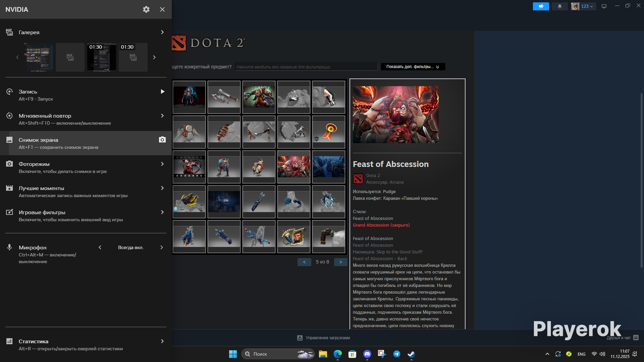Click the Галерея gallery icon
Screen dimensions: 644x362
tap(9, 32)
